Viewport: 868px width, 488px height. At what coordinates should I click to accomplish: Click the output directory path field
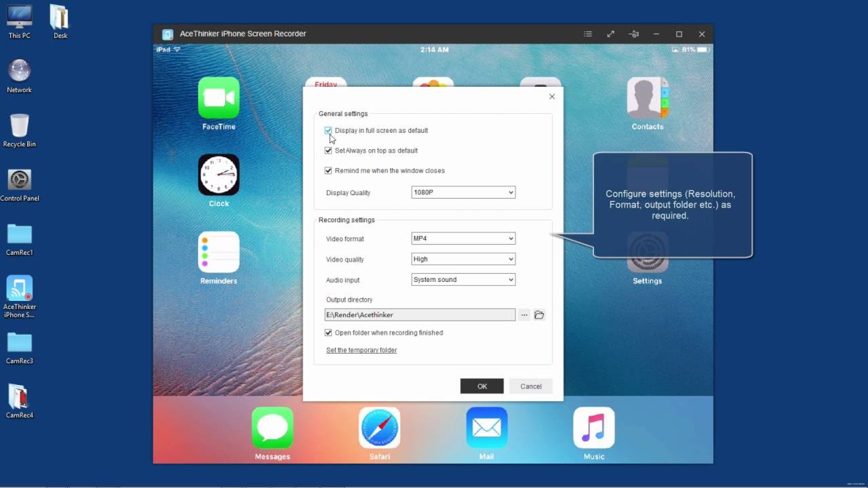(x=420, y=315)
